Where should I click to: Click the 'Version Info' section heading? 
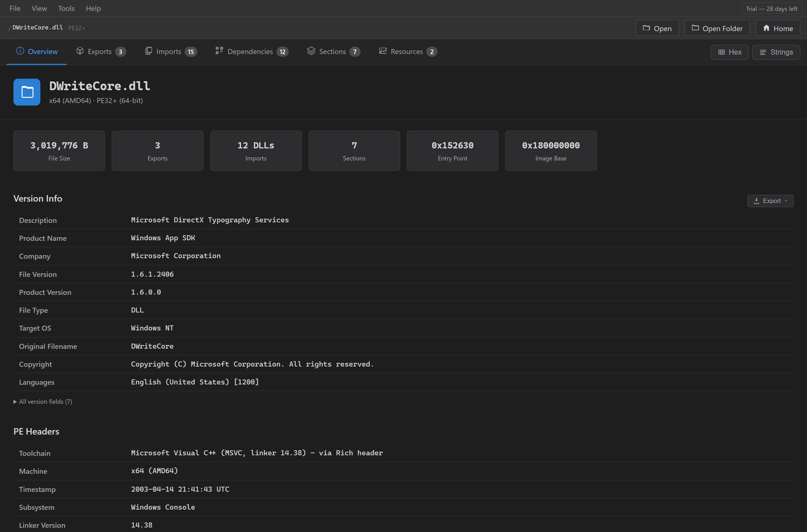(x=38, y=199)
